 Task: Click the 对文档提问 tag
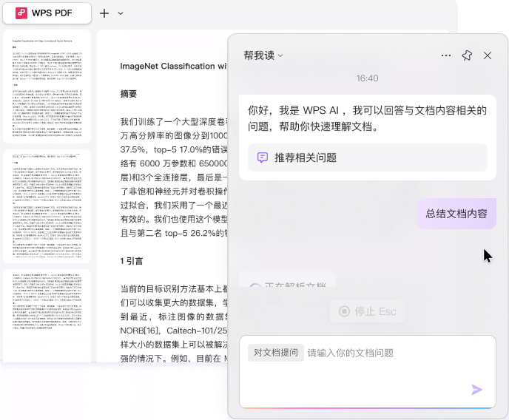pyautogui.click(x=276, y=353)
